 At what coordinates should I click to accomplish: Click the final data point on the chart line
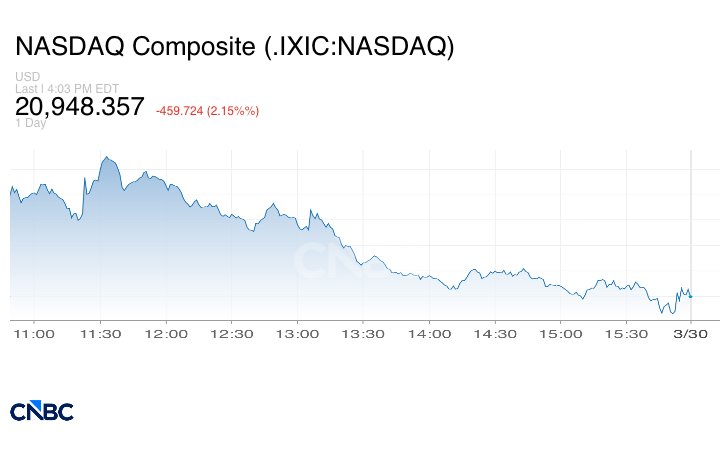[691, 295]
